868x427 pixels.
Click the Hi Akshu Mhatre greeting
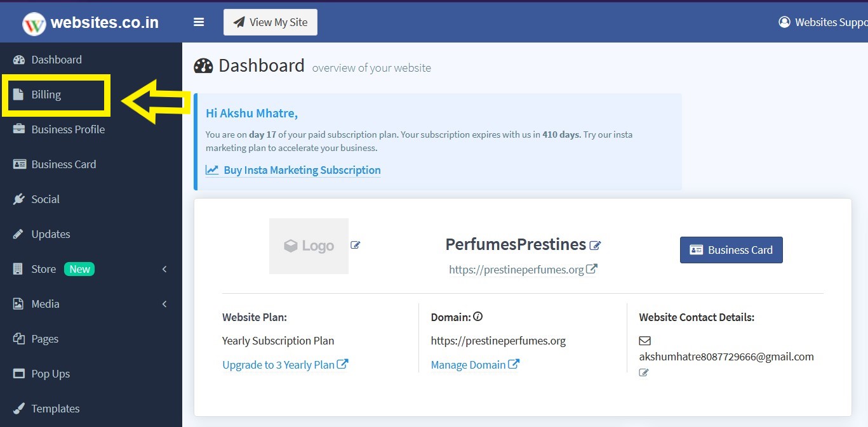251,114
